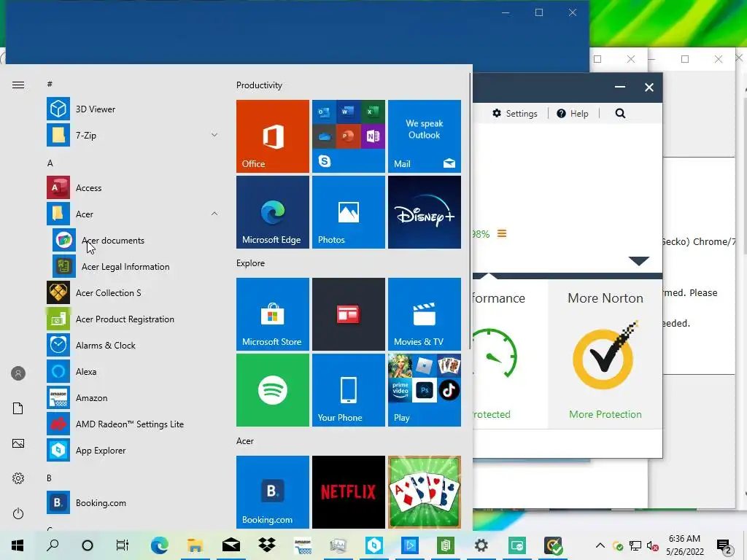Screen dimensions: 747x560
Task: Click the Start menu tiles scrollbar
Action: pyautogui.click(x=471, y=212)
